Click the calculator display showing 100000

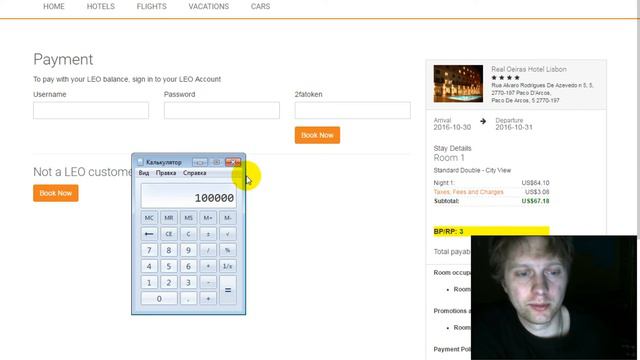tap(188, 196)
